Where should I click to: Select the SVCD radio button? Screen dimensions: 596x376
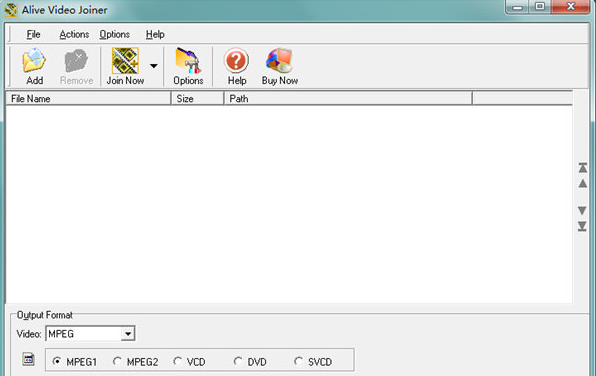pyautogui.click(x=298, y=361)
